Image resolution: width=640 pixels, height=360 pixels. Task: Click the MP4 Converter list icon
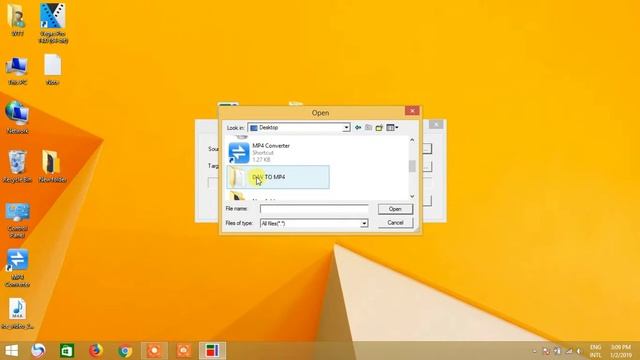(x=239, y=153)
